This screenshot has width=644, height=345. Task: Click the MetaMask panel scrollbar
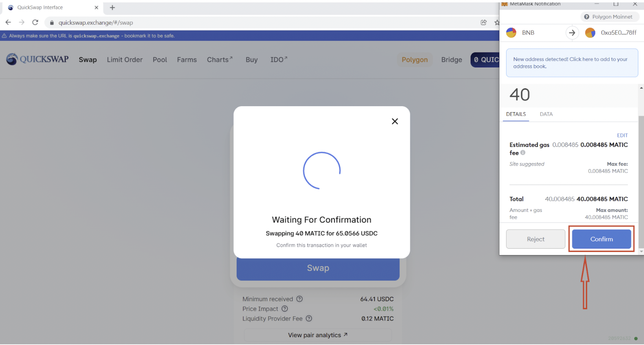point(641,182)
